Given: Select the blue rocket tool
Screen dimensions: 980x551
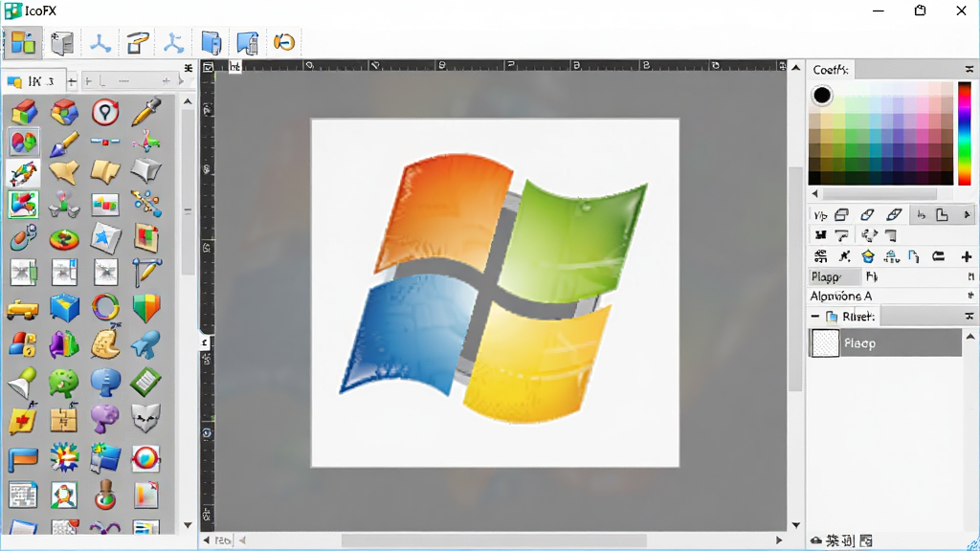Looking at the screenshot, I should click(x=146, y=344).
